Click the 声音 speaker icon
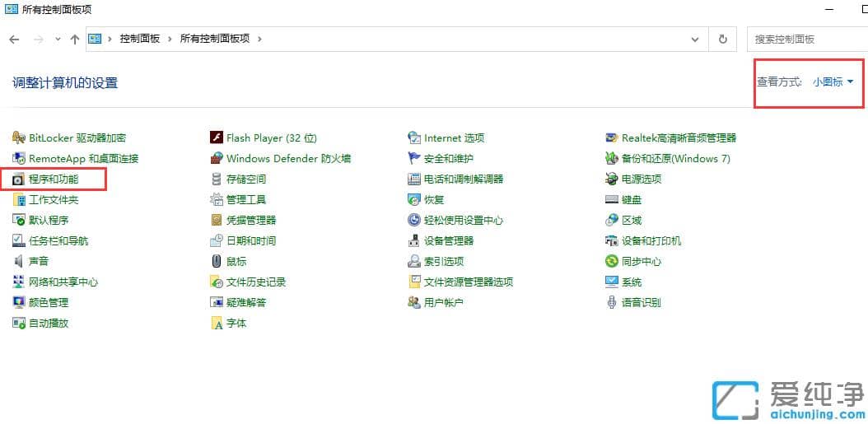The image size is (868, 424). (x=19, y=262)
